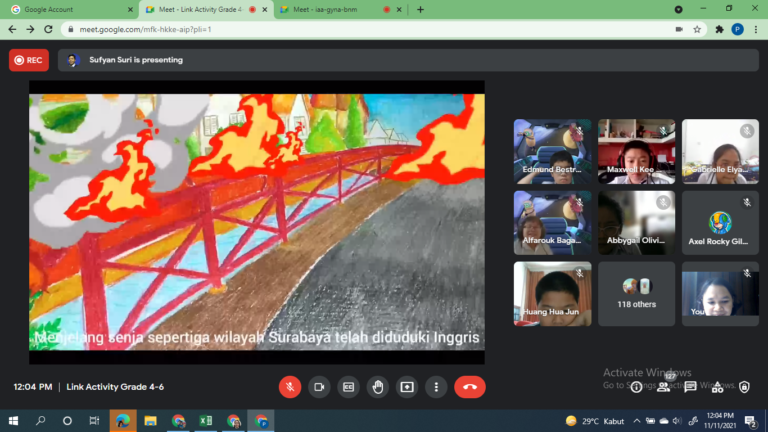
Task: Open the three-dot more options menu
Action: coord(436,386)
